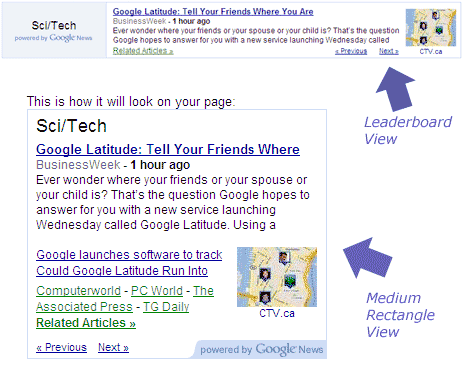Click BusinessWeek source in medium rectangle
This screenshot has width=465, height=369.
coord(78,165)
